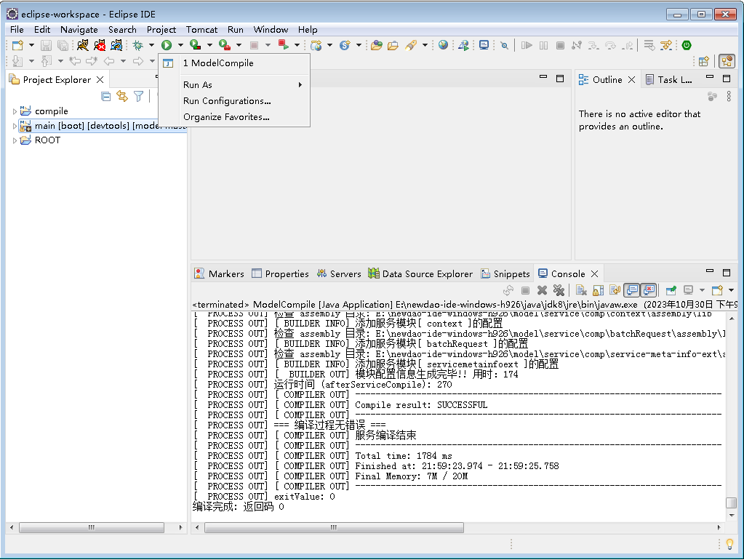Click the New wizard icon in toolbar
Screen dimensions: 744x560
(x=17, y=46)
